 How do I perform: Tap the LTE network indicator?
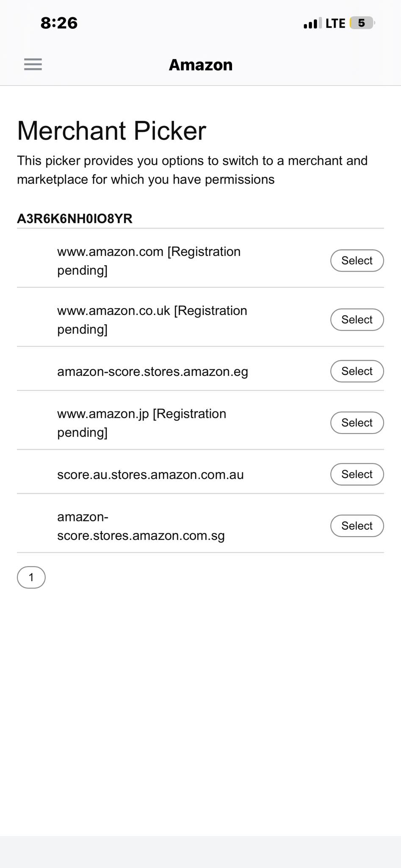(x=335, y=23)
